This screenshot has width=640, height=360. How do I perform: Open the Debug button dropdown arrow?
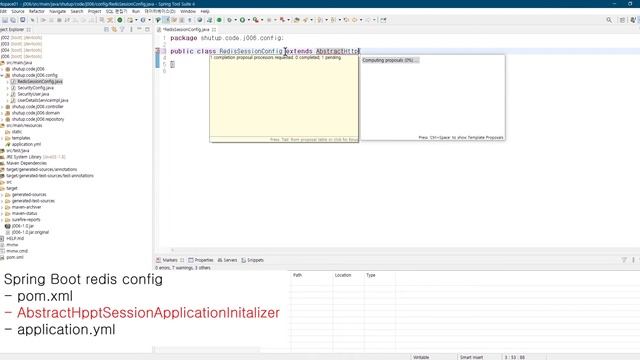click(x=236, y=20)
